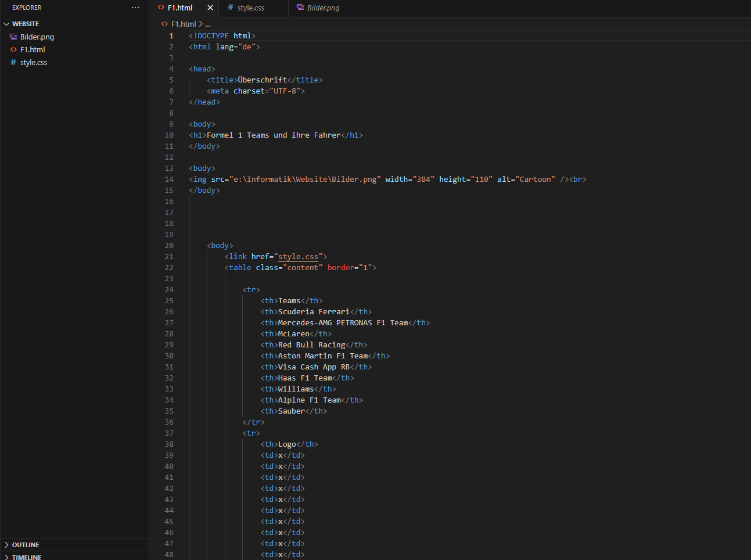The image size is (751, 560).
Task: Click the image icon beside Bilder.png in Explorer
Action: (13, 37)
